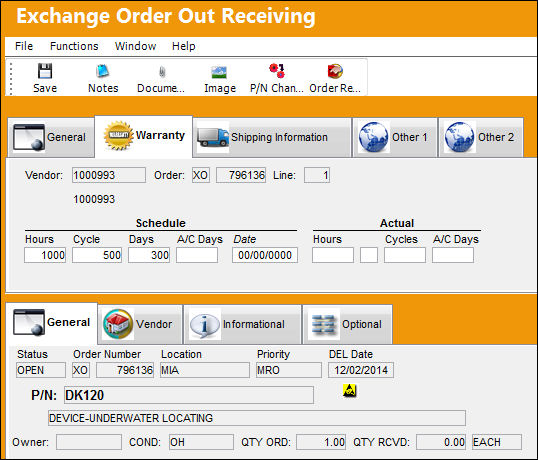
Task: Click the Image toolbar icon
Action: click(x=219, y=72)
